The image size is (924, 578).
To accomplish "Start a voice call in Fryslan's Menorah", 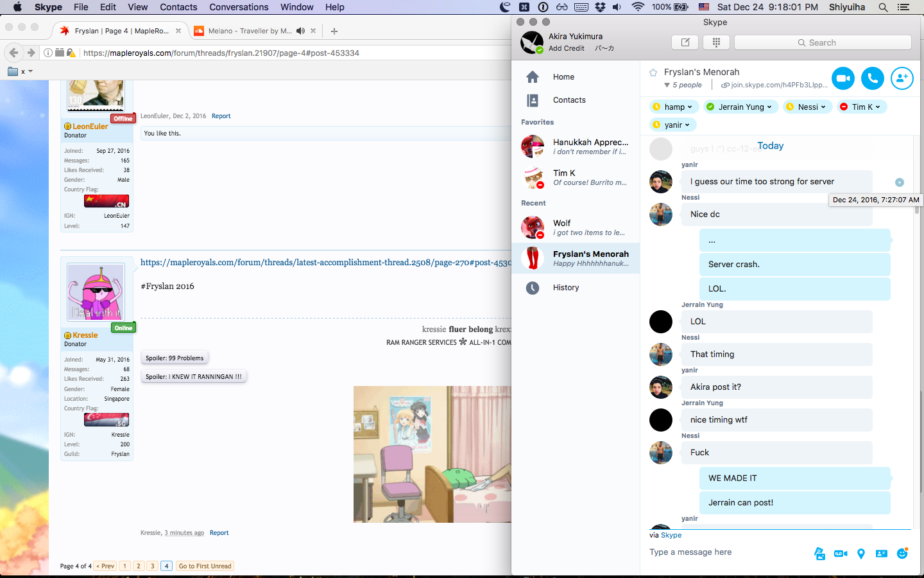I will 873,78.
